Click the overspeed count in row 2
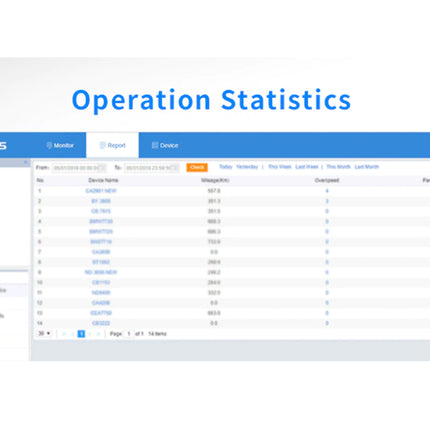430x430 pixels. coord(327,201)
